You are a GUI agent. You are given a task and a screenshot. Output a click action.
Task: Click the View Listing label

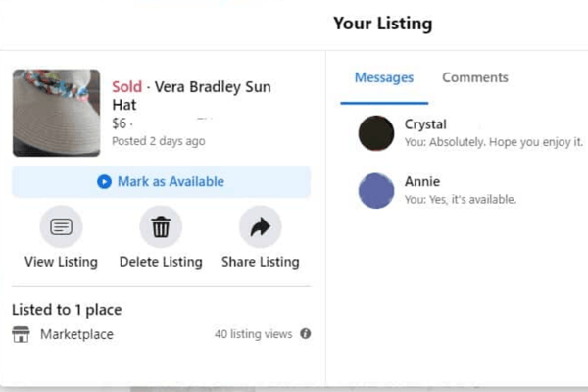[61, 262]
